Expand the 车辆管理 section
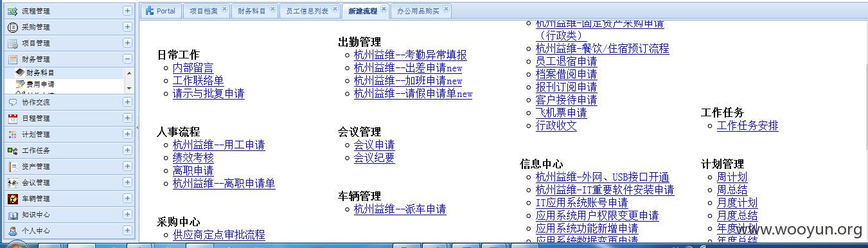 click(127, 199)
